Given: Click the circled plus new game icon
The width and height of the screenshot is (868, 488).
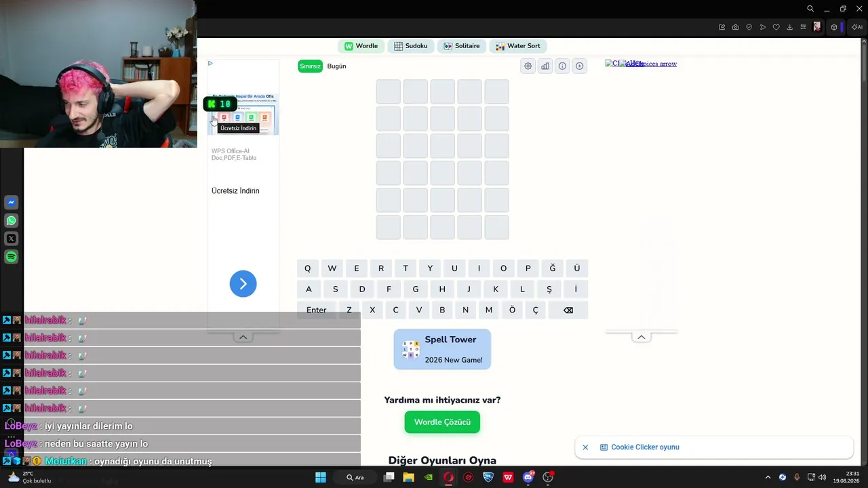Looking at the screenshot, I should click(x=579, y=66).
